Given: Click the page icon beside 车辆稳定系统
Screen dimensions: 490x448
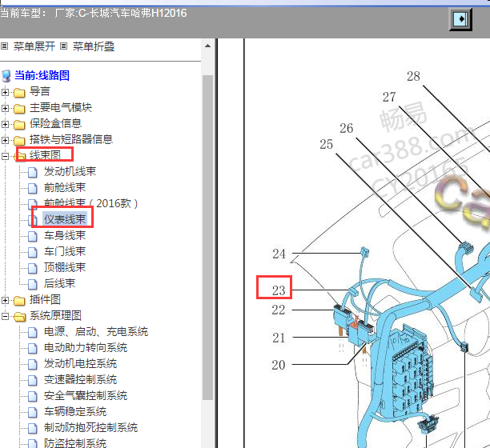Looking at the screenshot, I should click(33, 413).
